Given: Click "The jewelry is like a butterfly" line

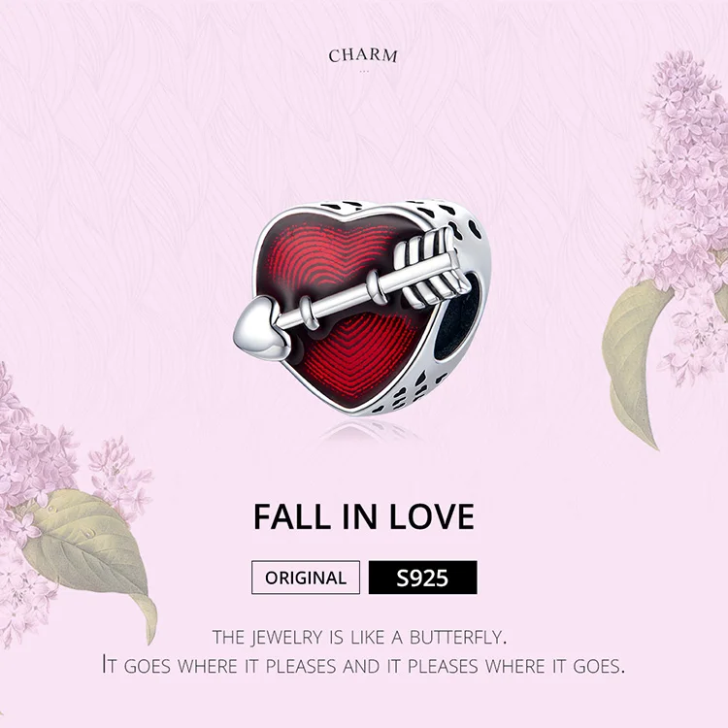Looking at the screenshot, I should [359, 637].
